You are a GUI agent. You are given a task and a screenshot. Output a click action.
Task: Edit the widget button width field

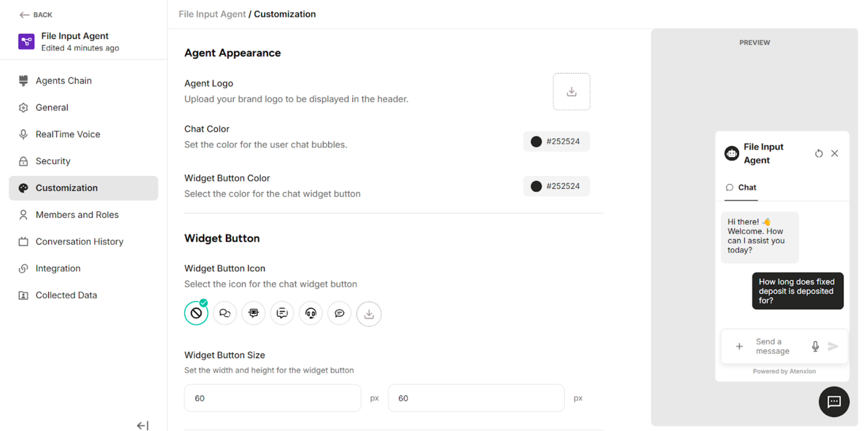point(272,398)
